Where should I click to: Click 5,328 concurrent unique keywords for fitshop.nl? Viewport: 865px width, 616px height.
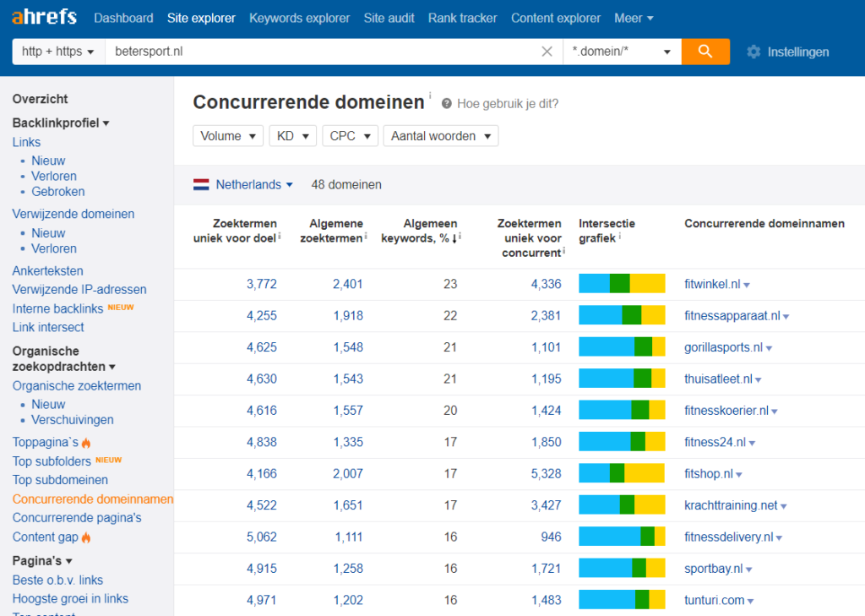[x=547, y=473]
